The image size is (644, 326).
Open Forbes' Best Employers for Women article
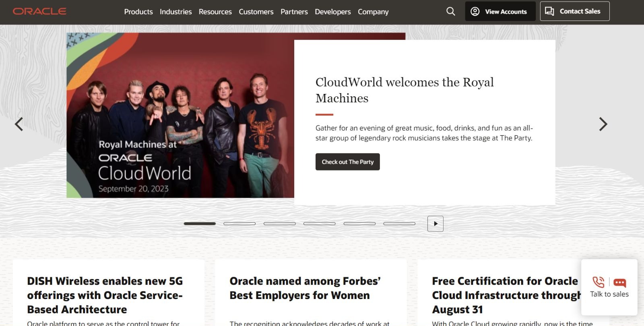point(305,288)
